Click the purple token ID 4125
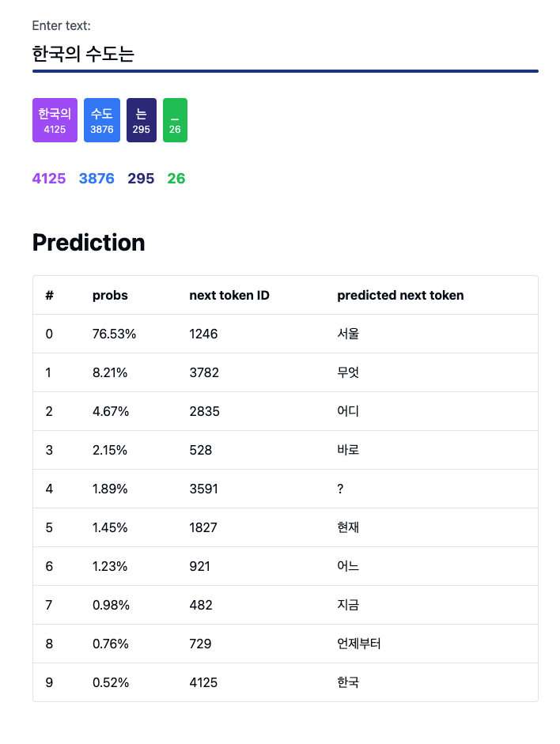This screenshot has width=560, height=744. (x=49, y=179)
